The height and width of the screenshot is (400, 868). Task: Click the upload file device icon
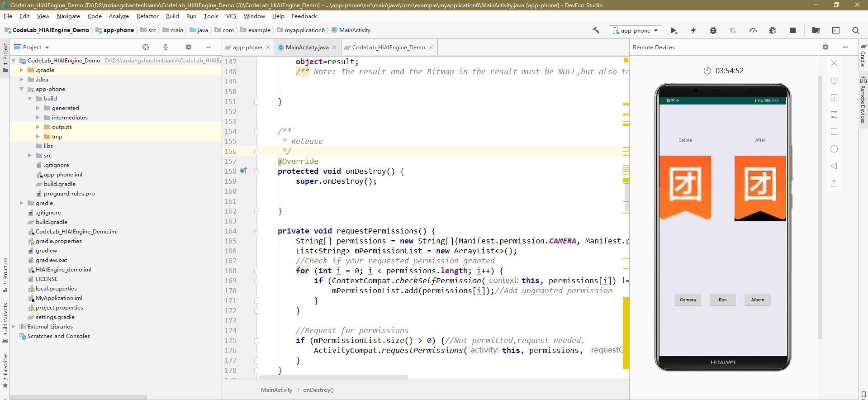pos(834,183)
